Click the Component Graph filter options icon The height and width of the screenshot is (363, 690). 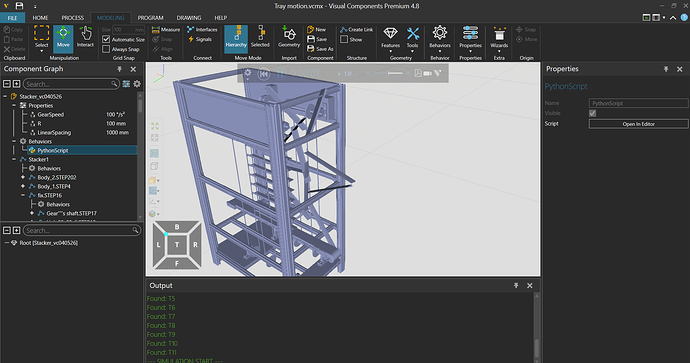tap(126, 84)
